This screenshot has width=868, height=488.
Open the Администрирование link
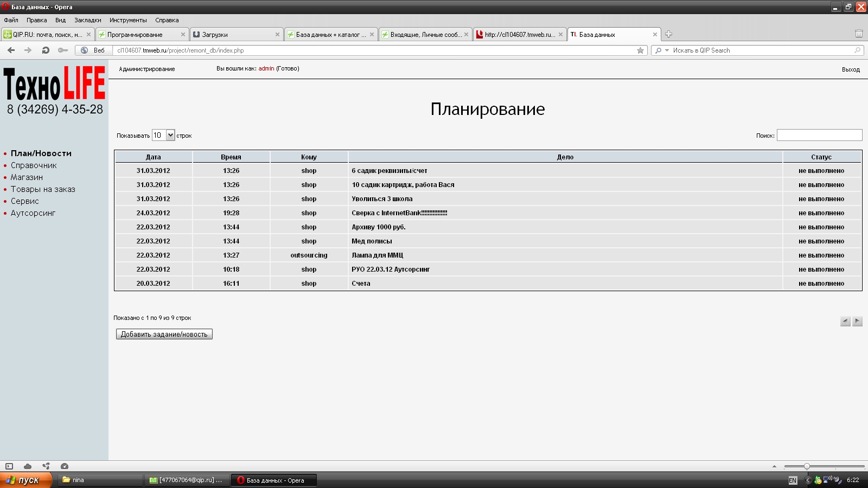[147, 69]
